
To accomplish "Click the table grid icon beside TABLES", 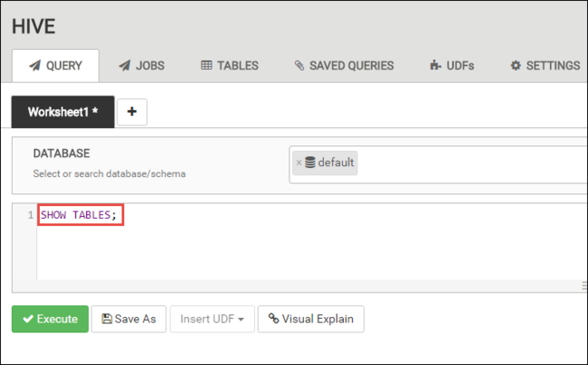I will (206, 66).
